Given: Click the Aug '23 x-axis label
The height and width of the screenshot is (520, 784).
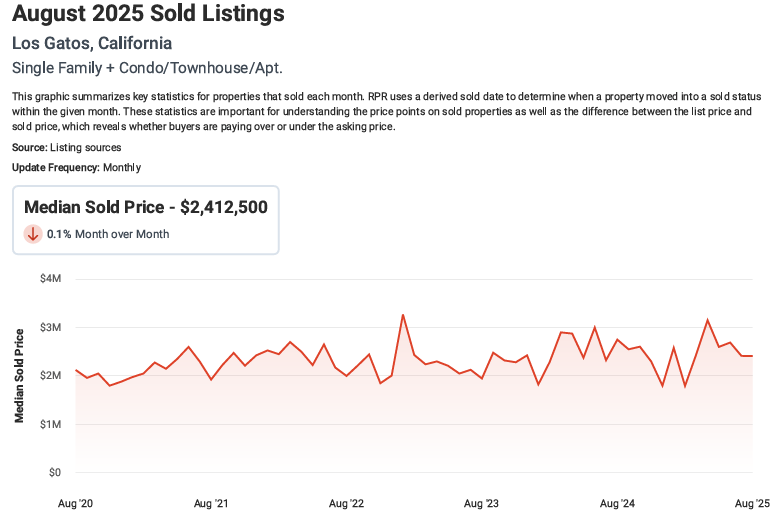Looking at the screenshot, I should tap(481, 503).
